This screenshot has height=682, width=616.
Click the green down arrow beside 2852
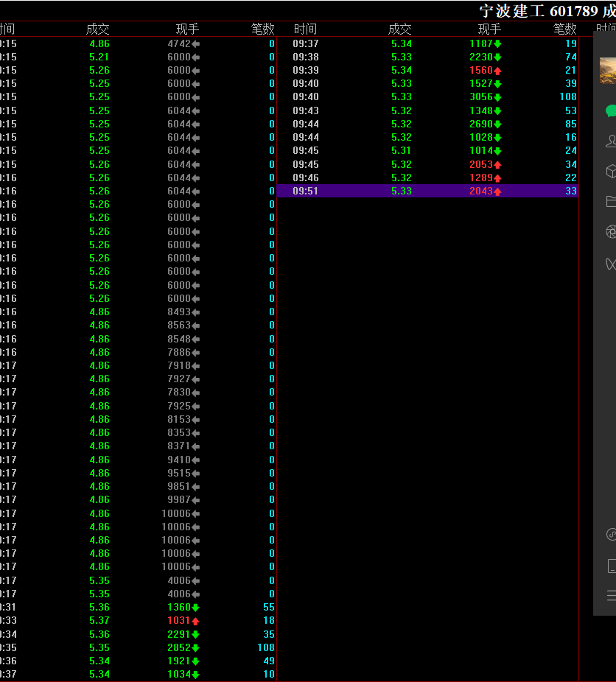coord(195,648)
